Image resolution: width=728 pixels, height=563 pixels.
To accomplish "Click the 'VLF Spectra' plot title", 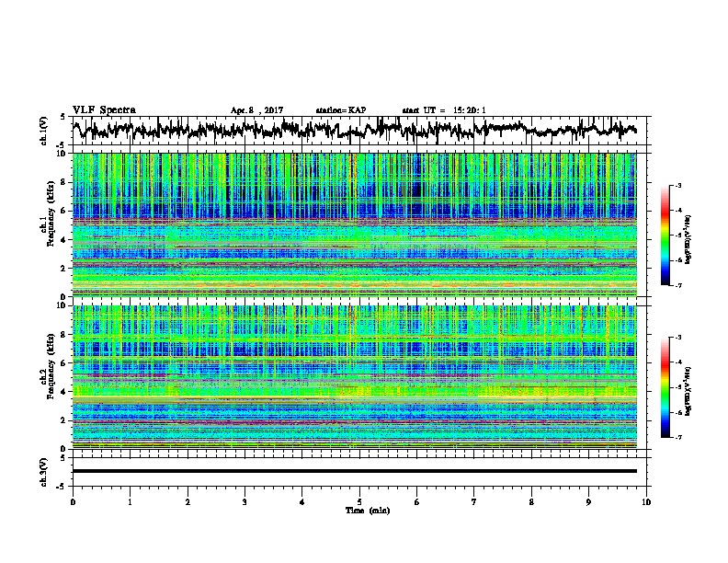I will (104, 110).
